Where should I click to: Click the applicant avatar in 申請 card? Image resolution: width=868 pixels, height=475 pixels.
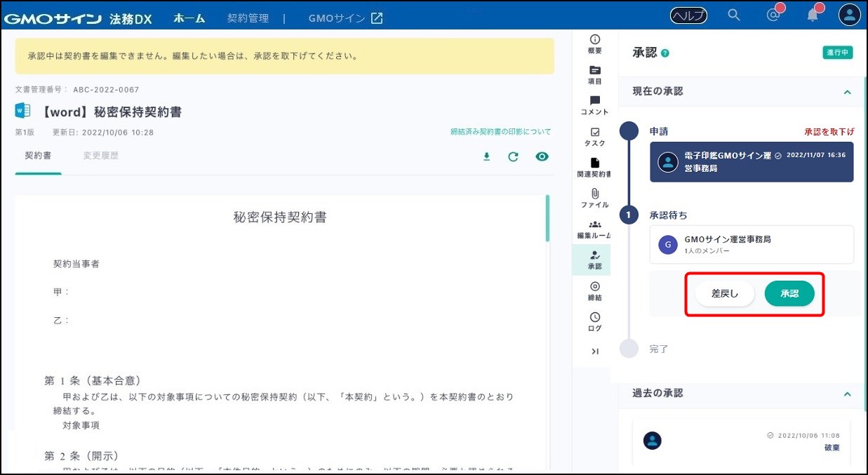tap(667, 162)
